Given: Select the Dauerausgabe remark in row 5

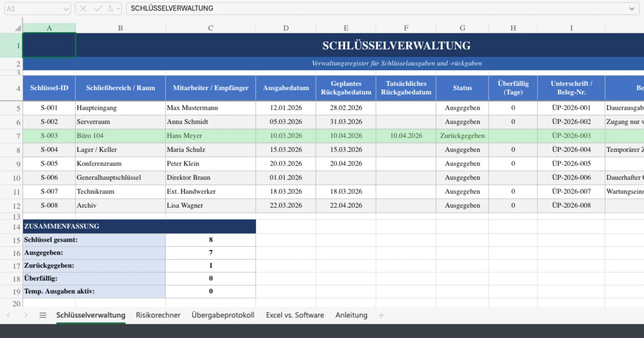Looking at the screenshot, I should pos(624,108).
